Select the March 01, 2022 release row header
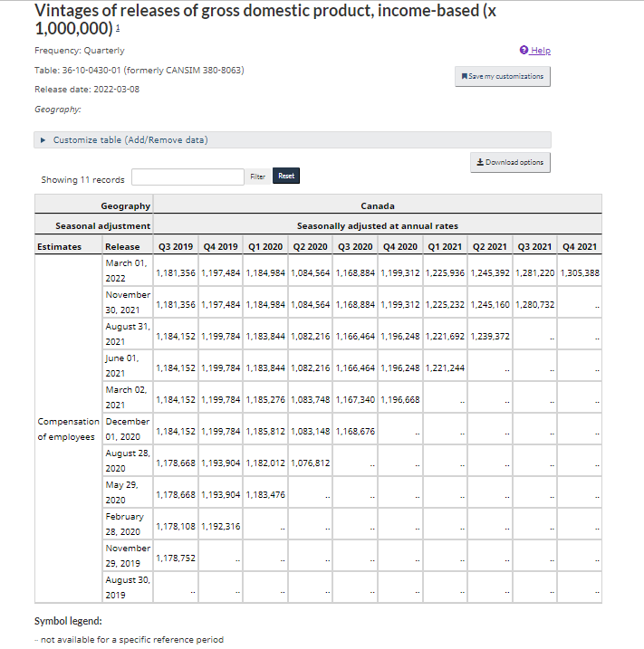Viewport: 644px width, 649px height. (x=126, y=271)
